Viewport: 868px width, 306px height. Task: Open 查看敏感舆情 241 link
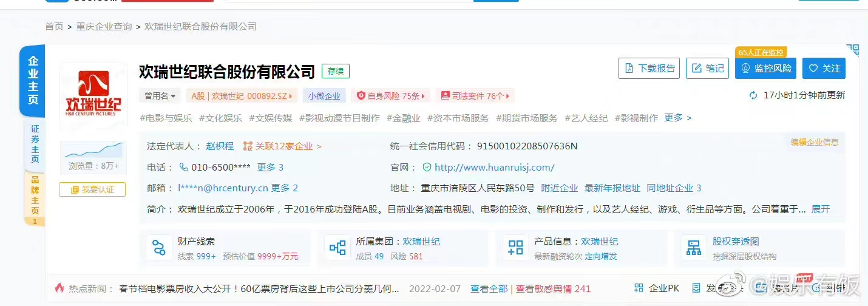[x=553, y=288]
